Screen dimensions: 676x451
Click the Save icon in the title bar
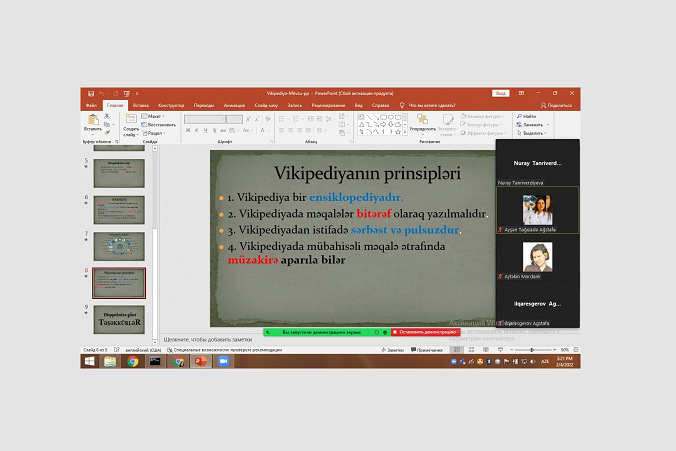91,94
